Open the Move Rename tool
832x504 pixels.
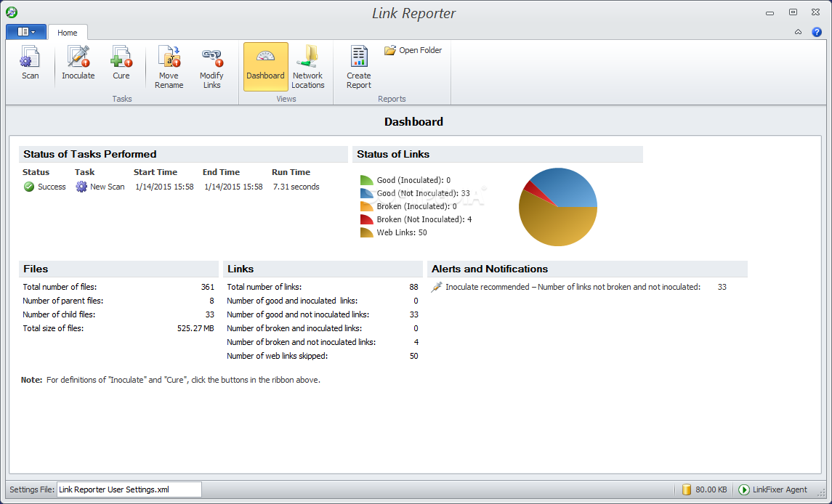point(169,67)
